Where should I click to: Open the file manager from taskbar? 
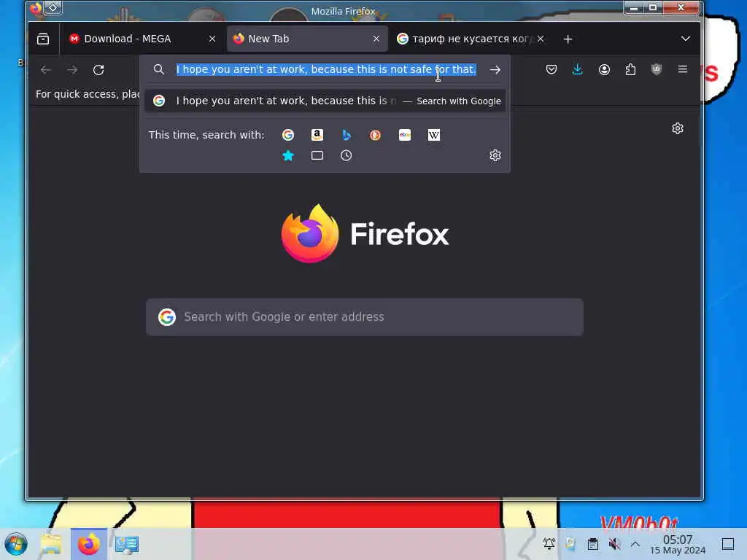click(x=51, y=544)
